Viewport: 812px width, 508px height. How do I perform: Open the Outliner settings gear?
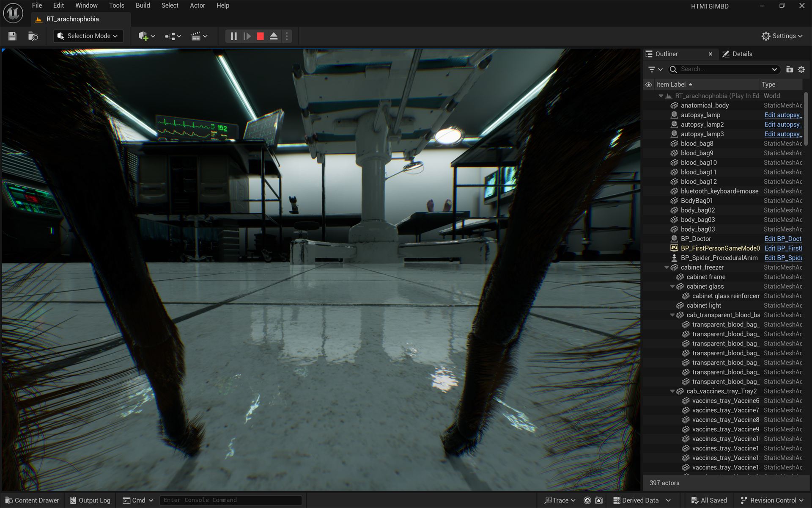(801, 69)
